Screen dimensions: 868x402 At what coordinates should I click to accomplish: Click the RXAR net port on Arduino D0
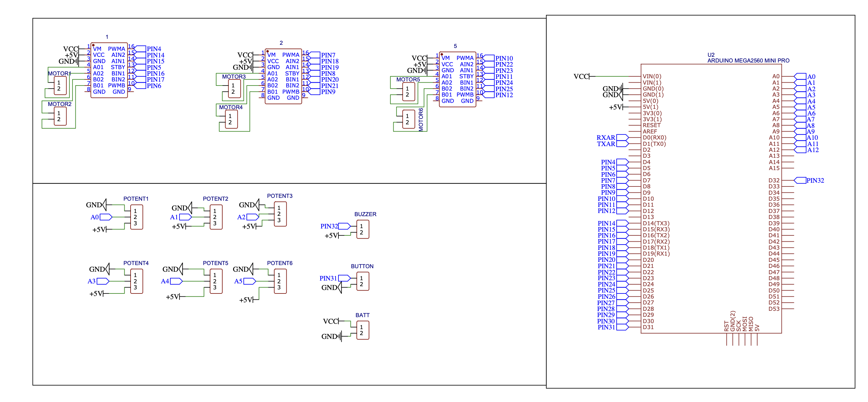coord(622,138)
